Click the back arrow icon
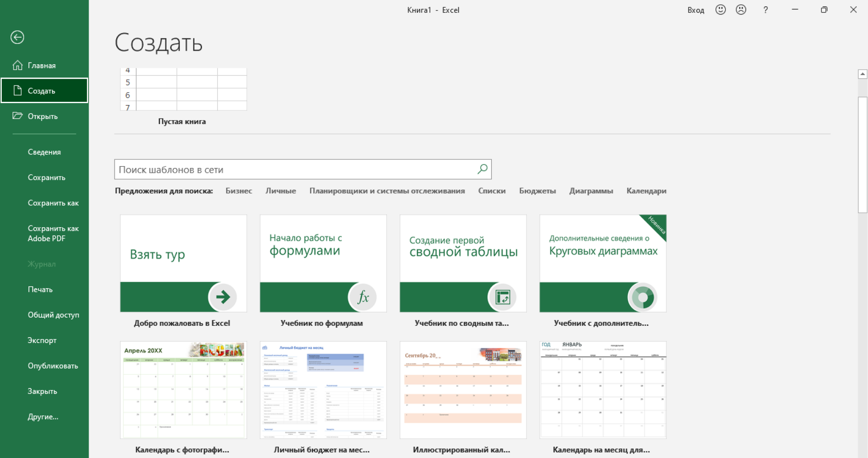This screenshot has width=868, height=458. (x=17, y=37)
